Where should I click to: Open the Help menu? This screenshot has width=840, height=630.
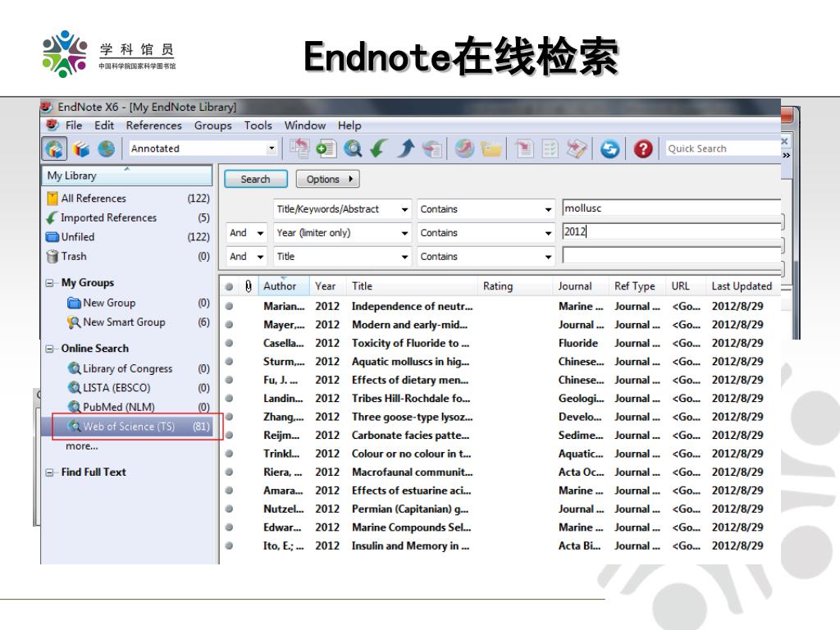(x=349, y=126)
